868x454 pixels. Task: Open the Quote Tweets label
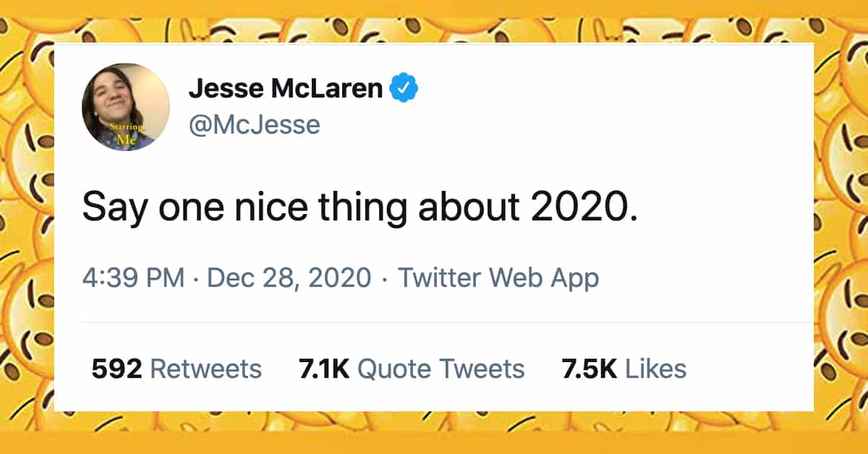tap(441, 369)
